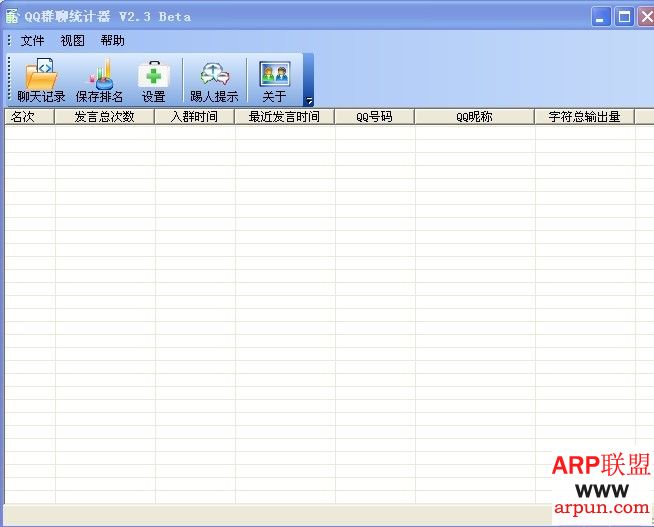Click the 保存排名 chart icon
654x527 pixels.
tap(100, 74)
